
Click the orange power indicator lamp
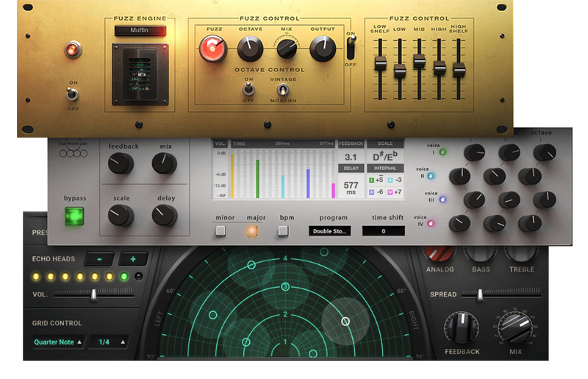click(73, 49)
